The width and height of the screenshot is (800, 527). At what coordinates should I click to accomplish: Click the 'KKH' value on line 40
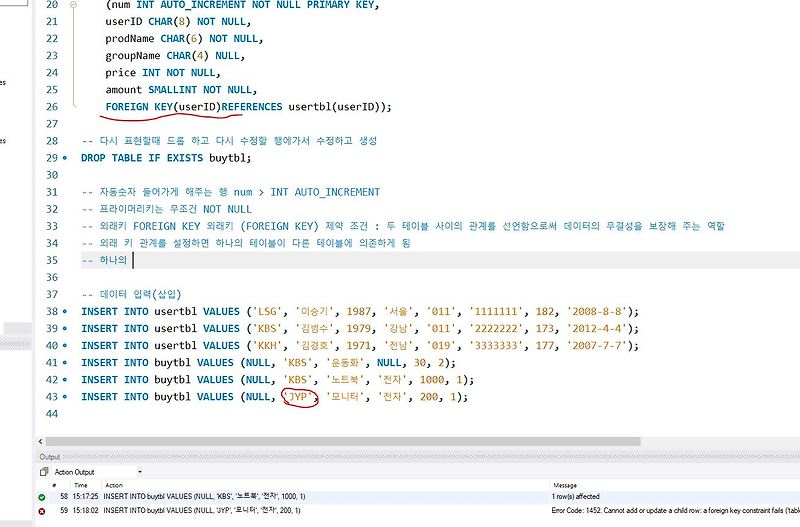pyautogui.click(x=267, y=345)
